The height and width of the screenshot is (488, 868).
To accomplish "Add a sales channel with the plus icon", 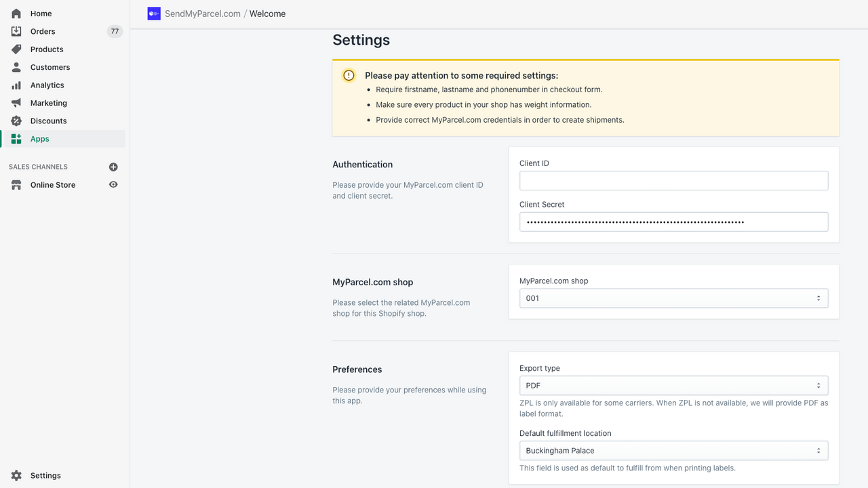I will tap(113, 166).
